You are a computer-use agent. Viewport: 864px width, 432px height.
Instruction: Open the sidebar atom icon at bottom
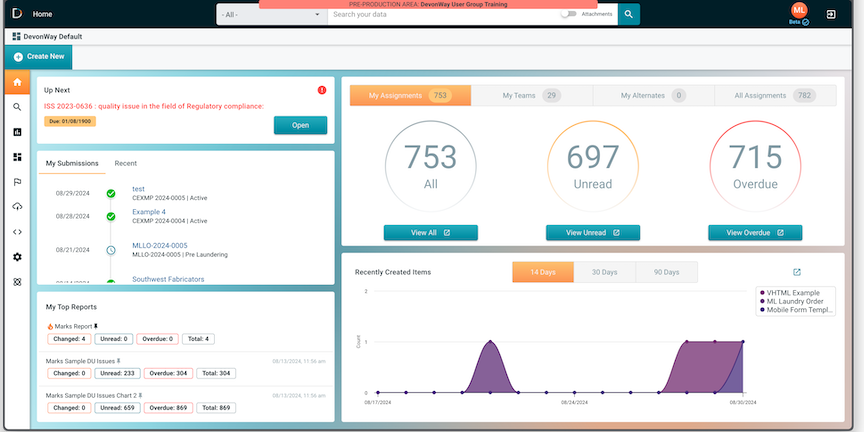click(x=17, y=282)
